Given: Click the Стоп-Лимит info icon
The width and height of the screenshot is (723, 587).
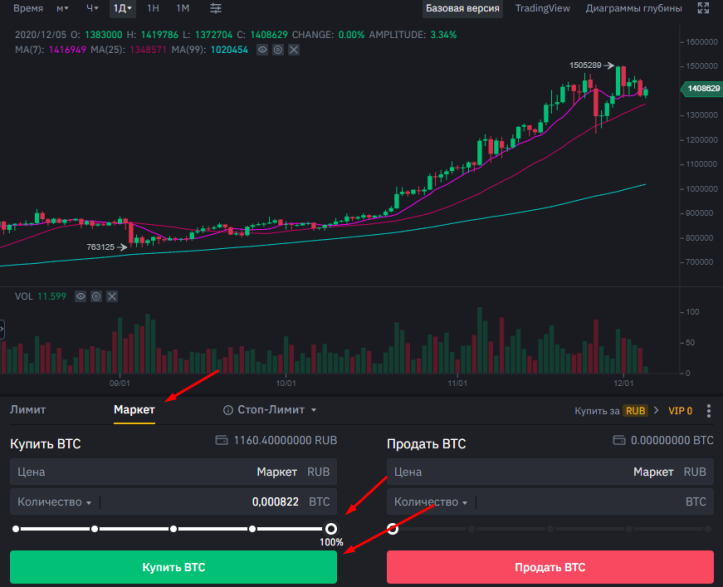Looking at the screenshot, I should pyautogui.click(x=228, y=410).
